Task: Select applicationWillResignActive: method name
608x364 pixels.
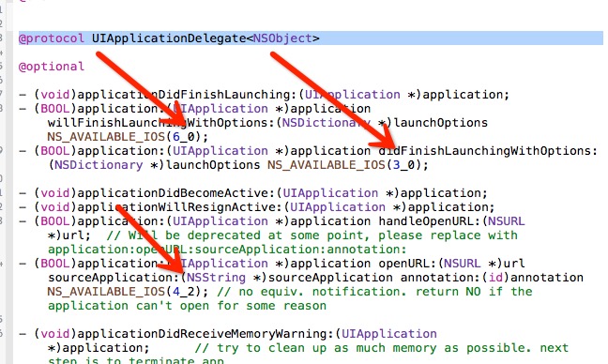Action: tap(179, 207)
